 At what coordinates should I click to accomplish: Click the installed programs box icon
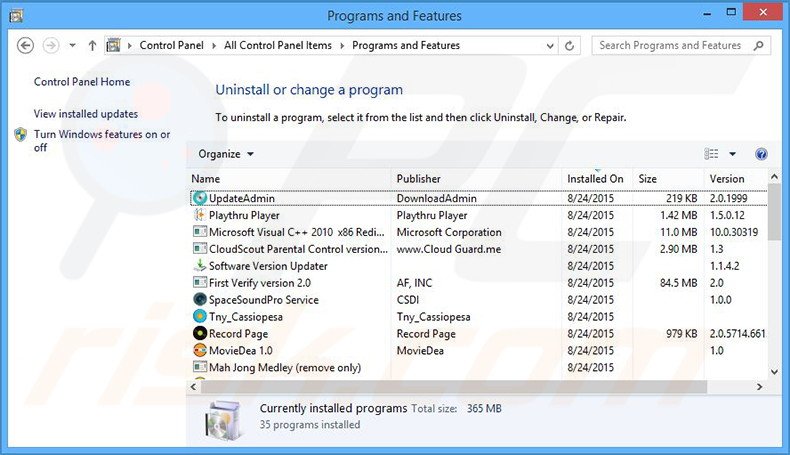click(x=223, y=420)
